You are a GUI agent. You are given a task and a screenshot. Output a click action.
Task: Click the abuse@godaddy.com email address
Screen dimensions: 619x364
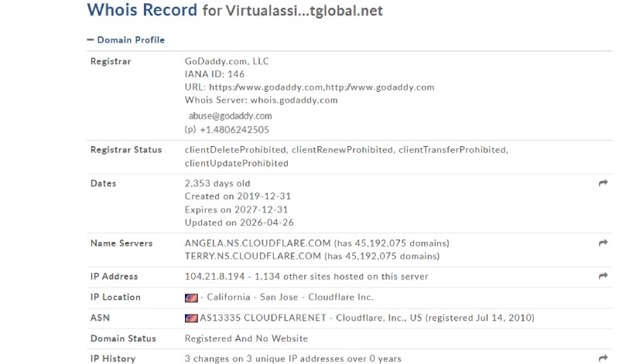click(230, 116)
